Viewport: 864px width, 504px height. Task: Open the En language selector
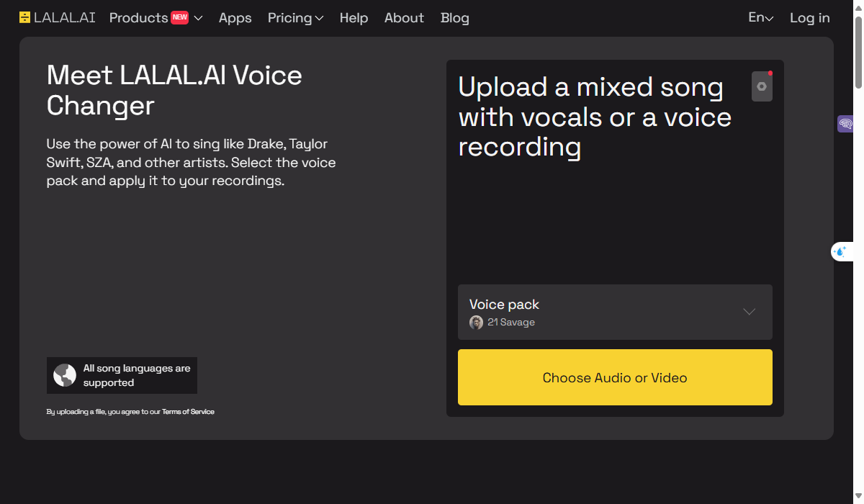pos(760,18)
